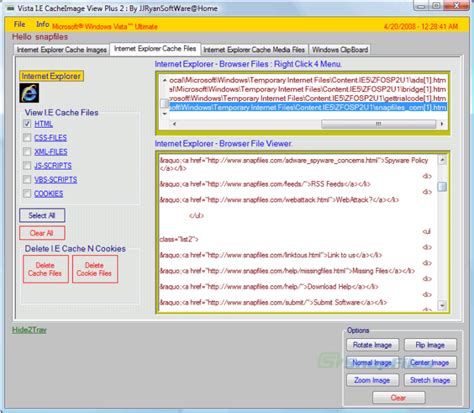Click the COOKIES link label

click(49, 194)
